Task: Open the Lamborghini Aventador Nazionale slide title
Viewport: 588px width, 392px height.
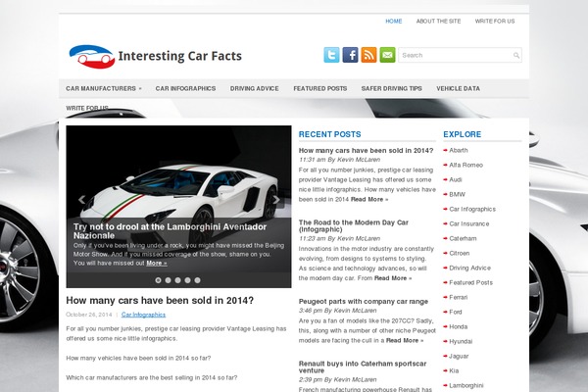Action: [170, 231]
